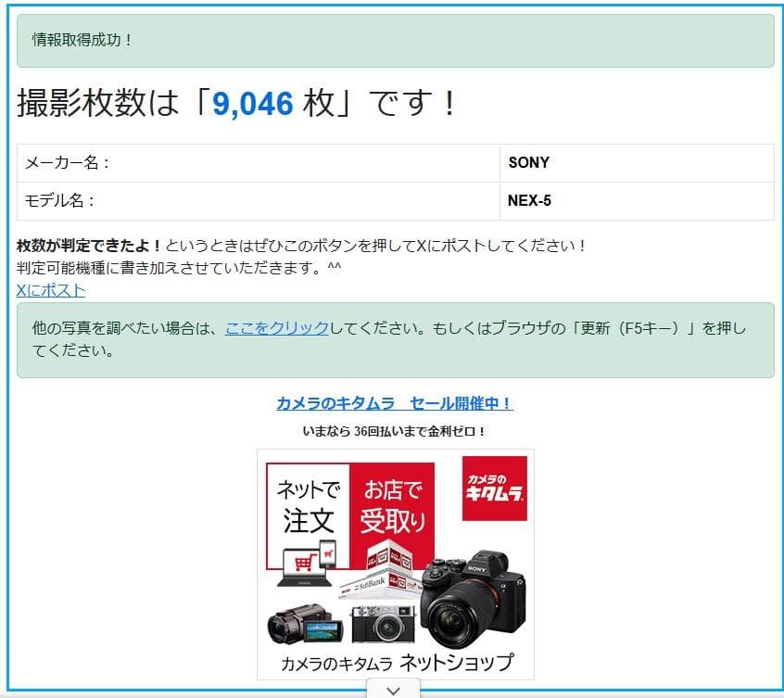Image resolution: width=784 pixels, height=698 pixels.
Task: Open the カメラのキタムラ セール開催中 link
Action: point(395,403)
